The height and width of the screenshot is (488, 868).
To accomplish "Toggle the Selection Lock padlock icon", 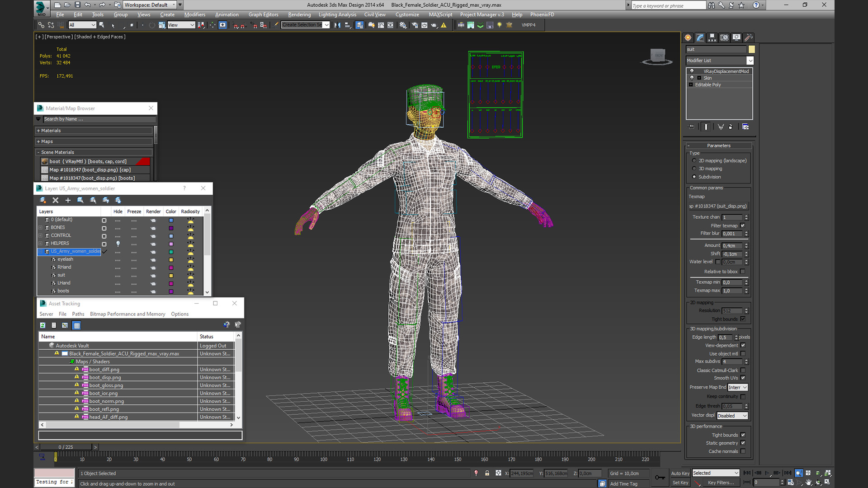I will pos(487,473).
